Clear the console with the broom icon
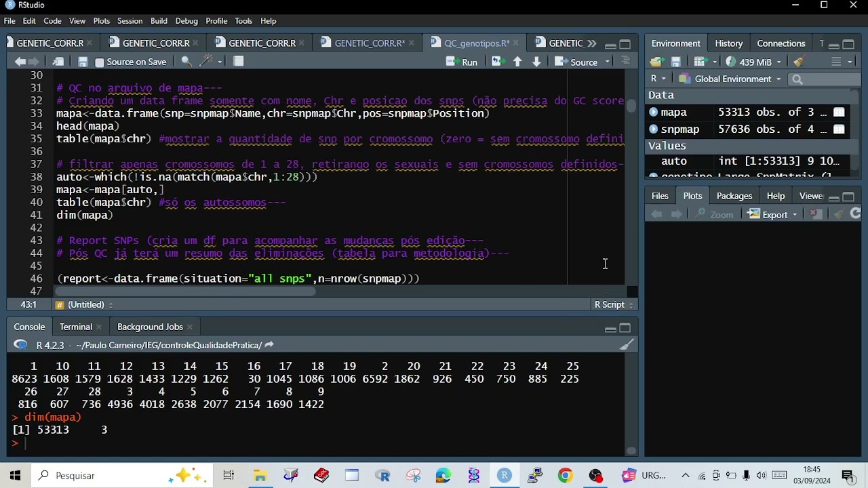The width and height of the screenshot is (868, 488). tap(627, 345)
